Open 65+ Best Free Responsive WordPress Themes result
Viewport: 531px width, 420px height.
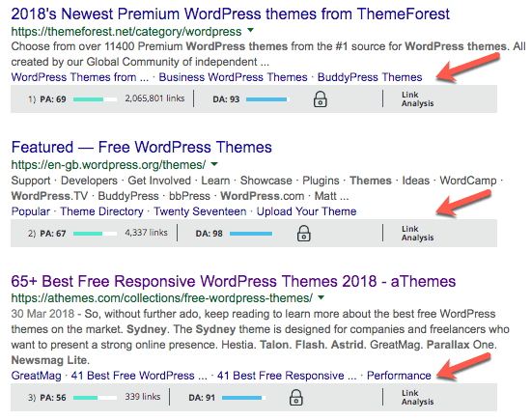[234, 282]
